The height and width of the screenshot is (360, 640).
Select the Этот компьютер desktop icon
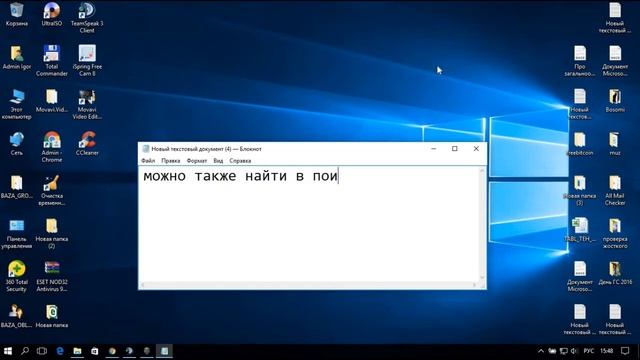(x=17, y=104)
